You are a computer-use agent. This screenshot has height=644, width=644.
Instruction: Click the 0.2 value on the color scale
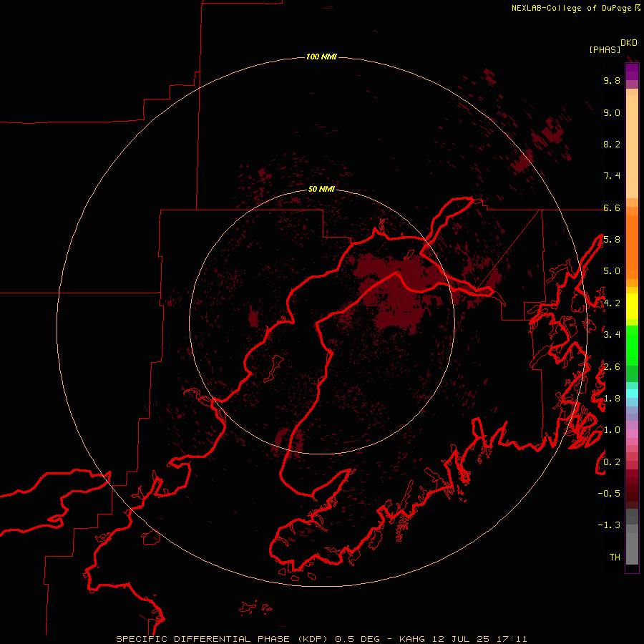pyautogui.click(x=612, y=462)
